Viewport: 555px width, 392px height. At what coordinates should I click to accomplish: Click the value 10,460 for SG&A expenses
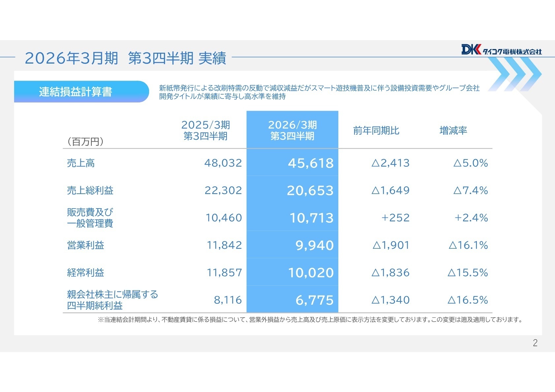tap(224, 218)
